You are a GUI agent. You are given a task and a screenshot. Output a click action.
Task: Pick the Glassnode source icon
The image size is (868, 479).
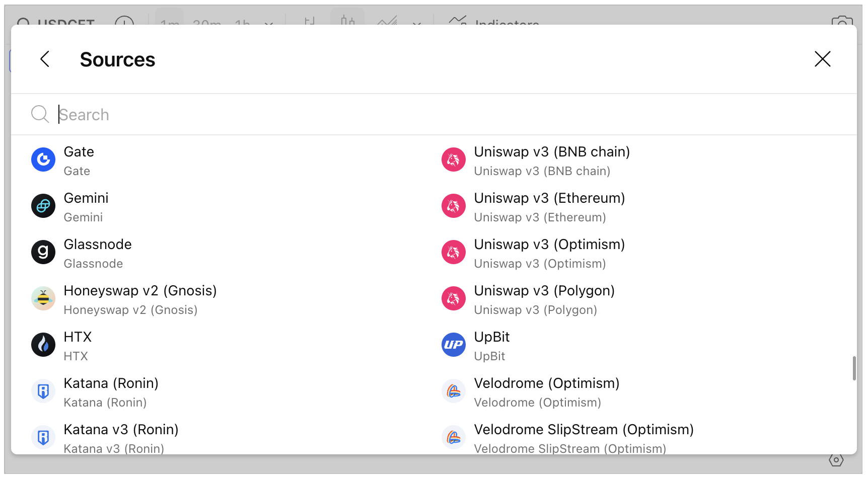[x=43, y=252]
